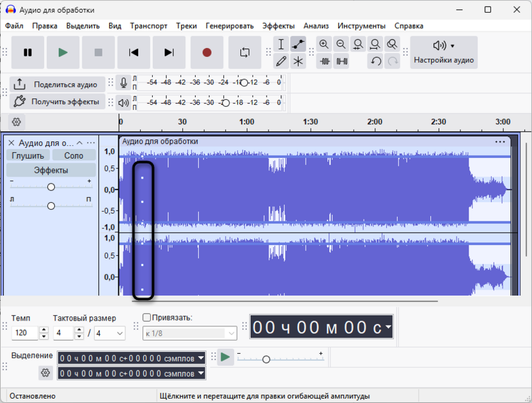Select the Envelope tool

click(x=298, y=44)
